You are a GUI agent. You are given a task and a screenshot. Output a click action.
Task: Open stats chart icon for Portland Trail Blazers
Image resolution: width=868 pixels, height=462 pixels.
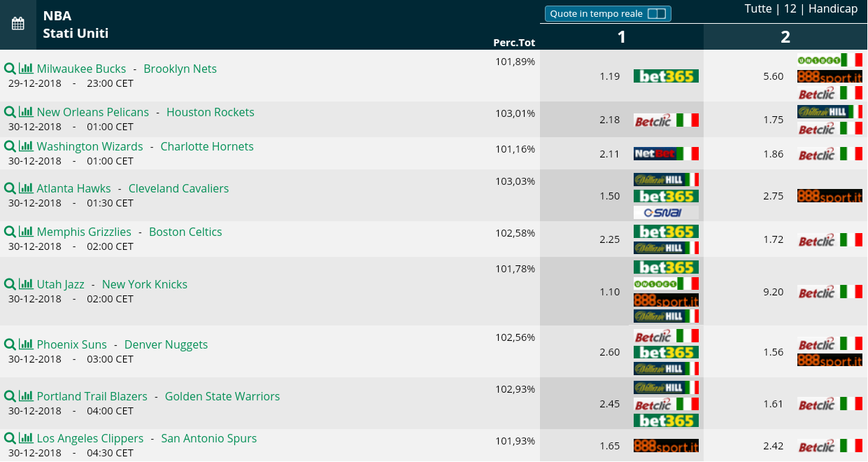pos(26,396)
